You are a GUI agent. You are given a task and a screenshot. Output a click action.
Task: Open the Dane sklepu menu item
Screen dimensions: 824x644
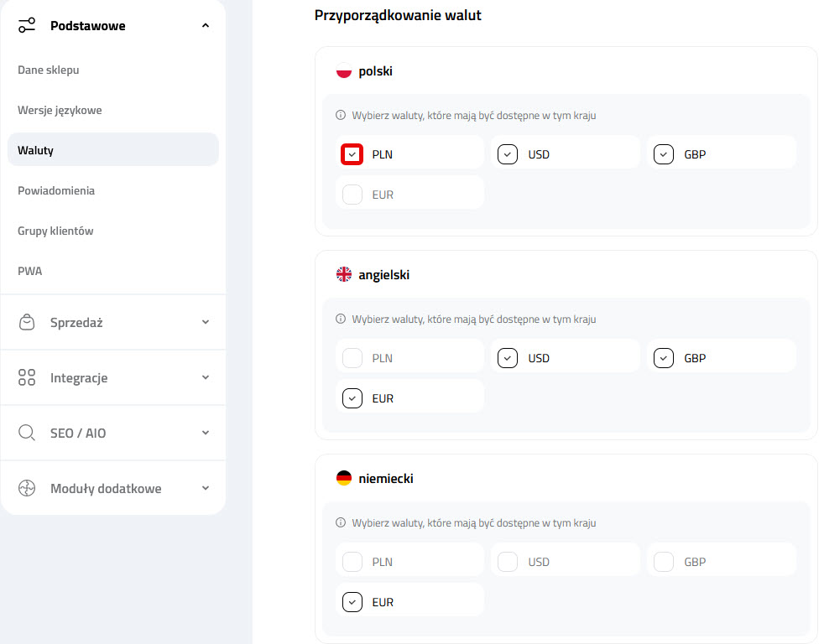click(x=49, y=70)
